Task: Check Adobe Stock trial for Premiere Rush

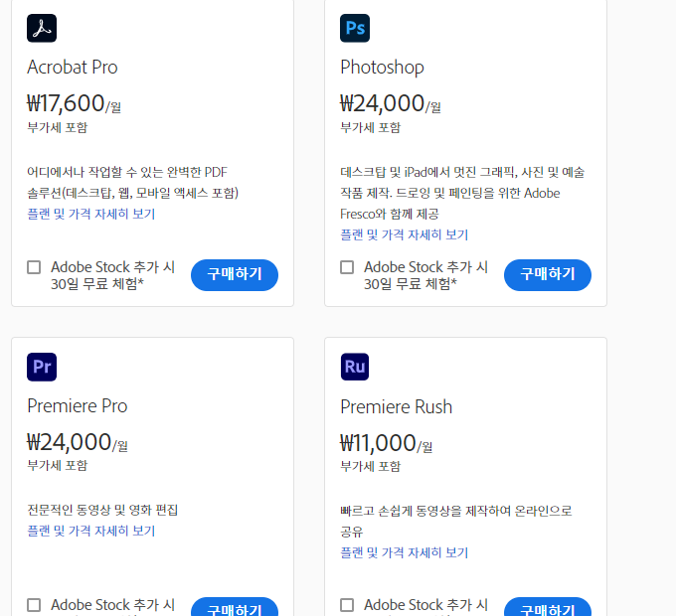Action: point(347,605)
